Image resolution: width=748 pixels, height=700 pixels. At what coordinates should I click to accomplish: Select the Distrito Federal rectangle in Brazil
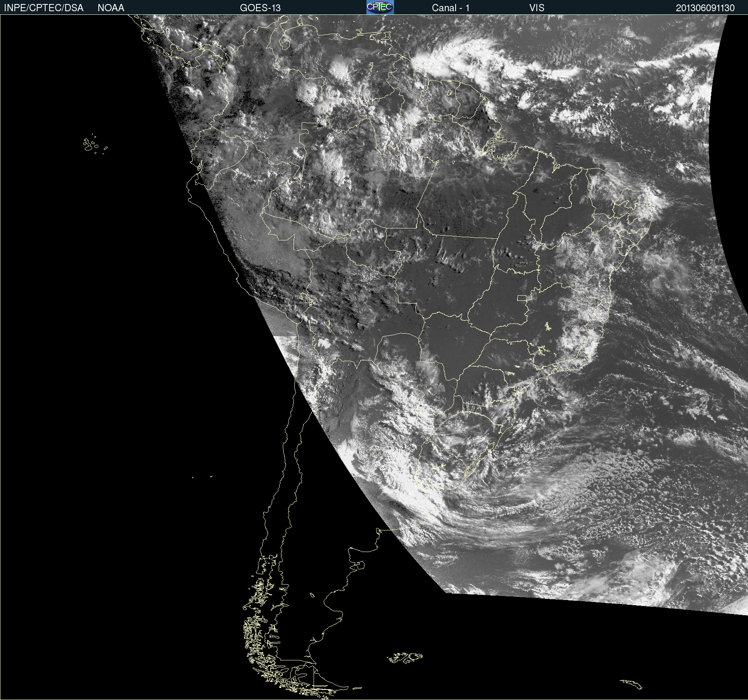tap(522, 298)
